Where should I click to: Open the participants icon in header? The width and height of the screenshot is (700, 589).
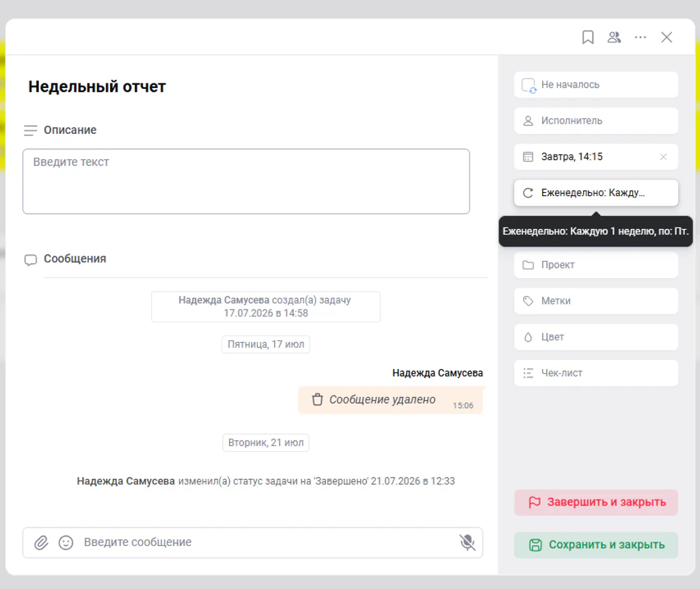click(x=615, y=37)
